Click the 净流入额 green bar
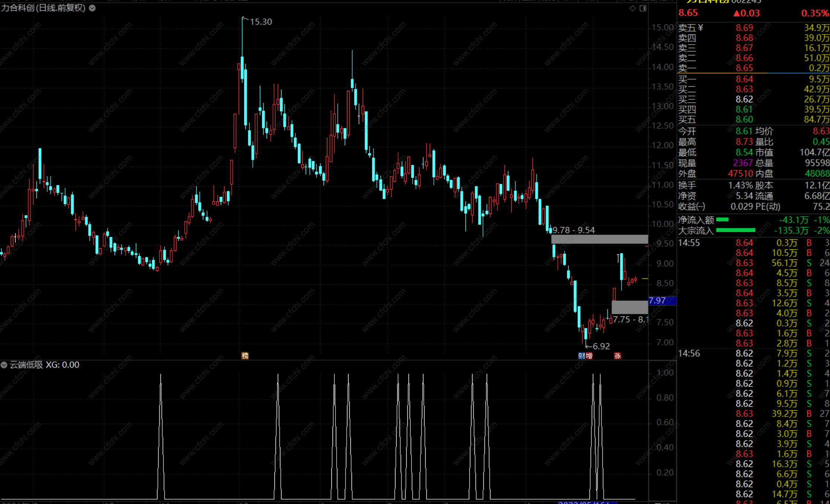830x504 pixels. pyautogui.click(x=722, y=220)
